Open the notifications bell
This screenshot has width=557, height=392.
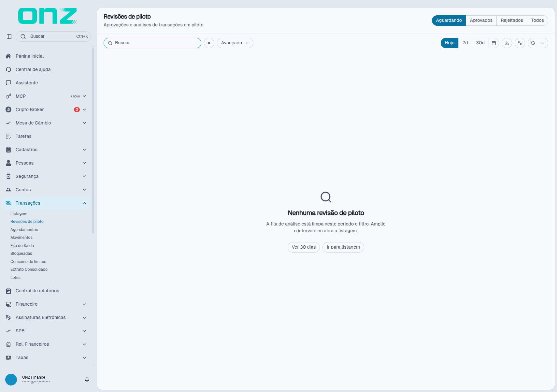pos(87,380)
